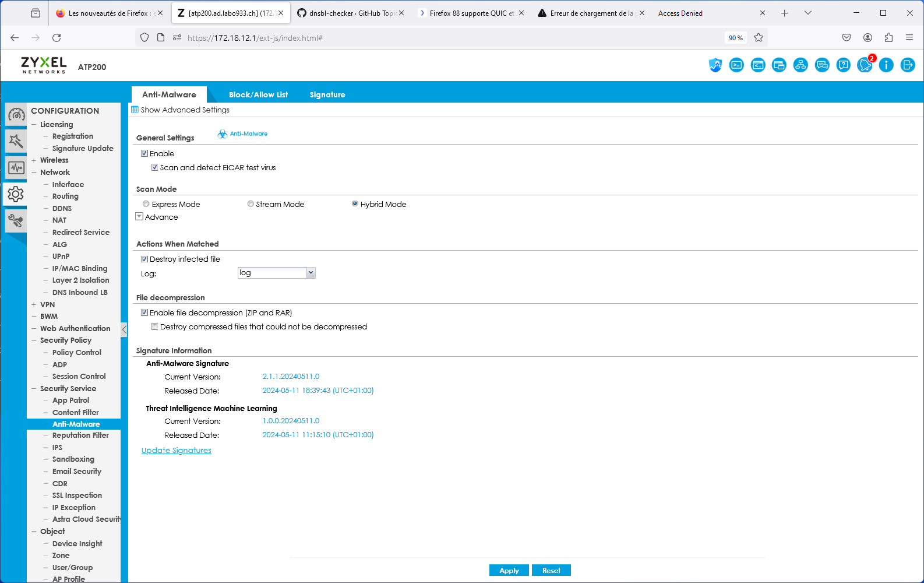The height and width of the screenshot is (583, 924).
Task: Open Reputation Filter in sidebar
Action: [80, 435]
